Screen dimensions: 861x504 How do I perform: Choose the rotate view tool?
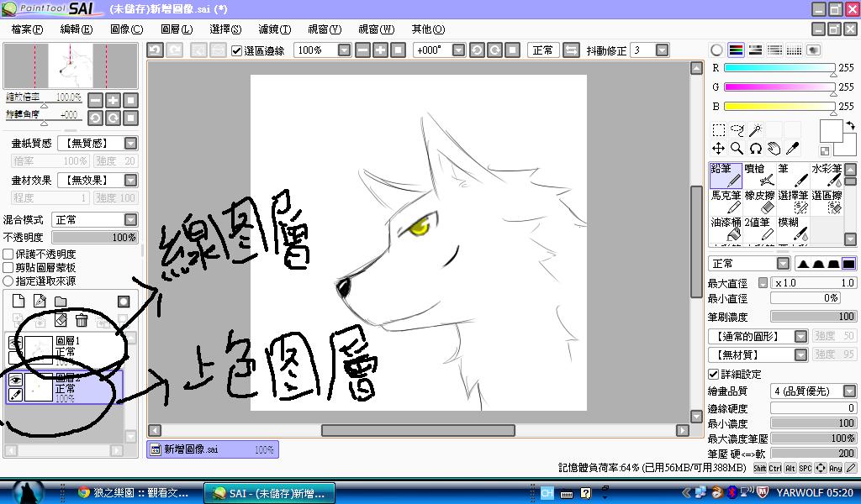[756, 149]
